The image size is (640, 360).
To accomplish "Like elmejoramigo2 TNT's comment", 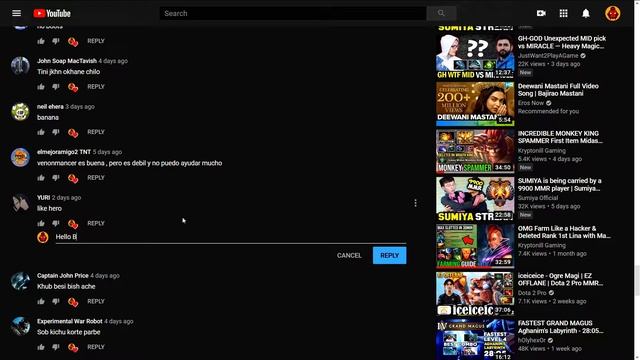I will pyautogui.click(x=41, y=178).
